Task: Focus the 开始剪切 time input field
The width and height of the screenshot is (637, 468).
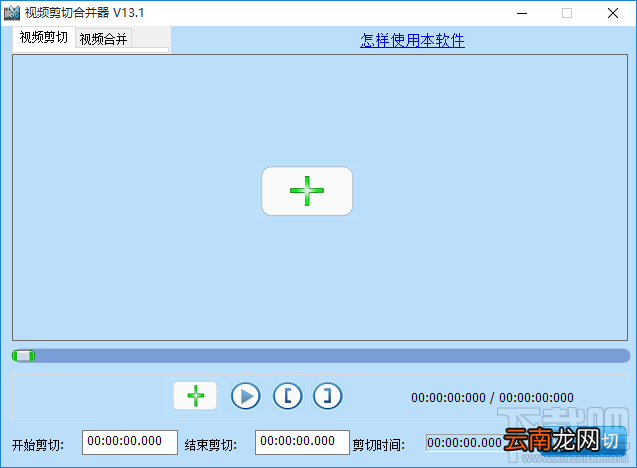Action: (130, 442)
